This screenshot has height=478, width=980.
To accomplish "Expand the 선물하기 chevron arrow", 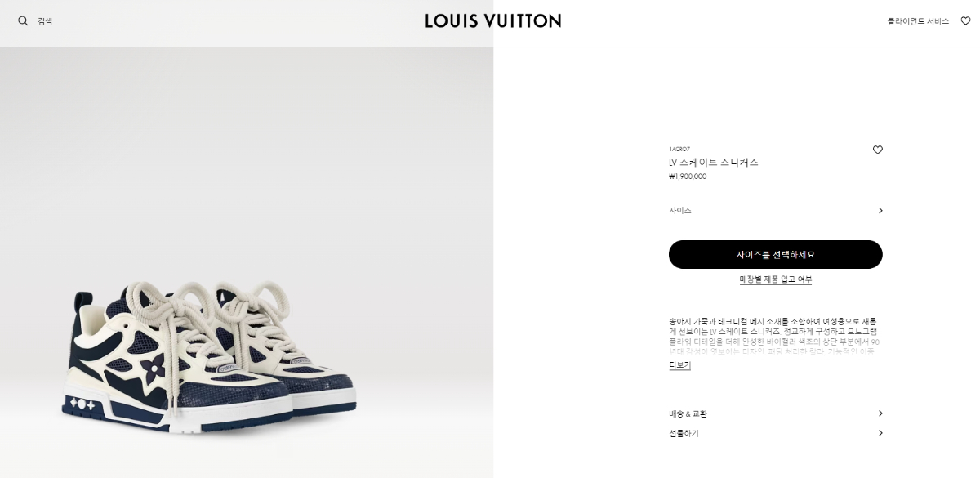I will click(x=880, y=433).
